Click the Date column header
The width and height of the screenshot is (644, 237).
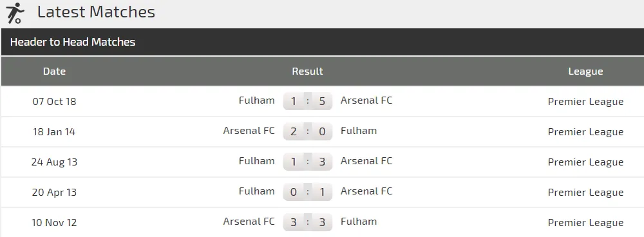(x=54, y=71)
